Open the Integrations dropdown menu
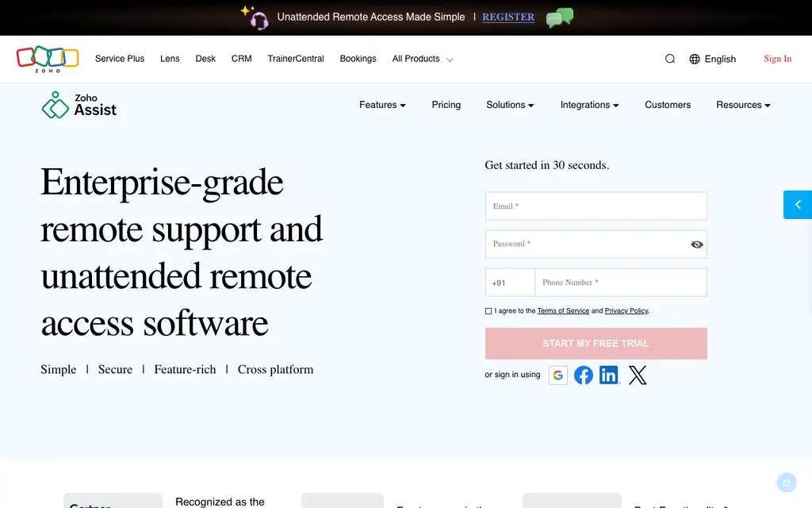The width and height of the screenshot is (812, 508). pos(589,105)
